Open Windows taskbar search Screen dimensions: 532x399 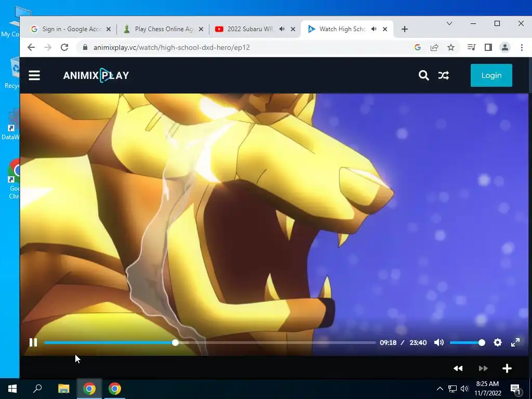(x=37, y=389)
